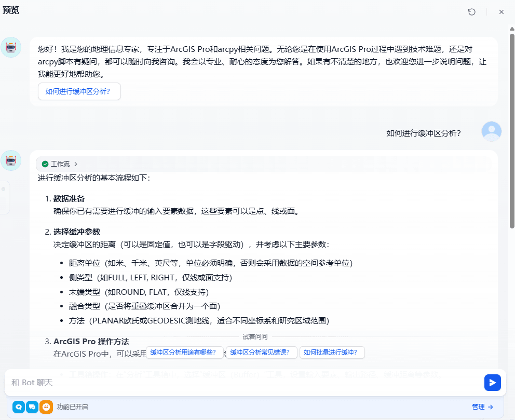The width and height of the screenshot is (515, 420).
Task: Close the 预览 panel
Action: pos(501,12)
